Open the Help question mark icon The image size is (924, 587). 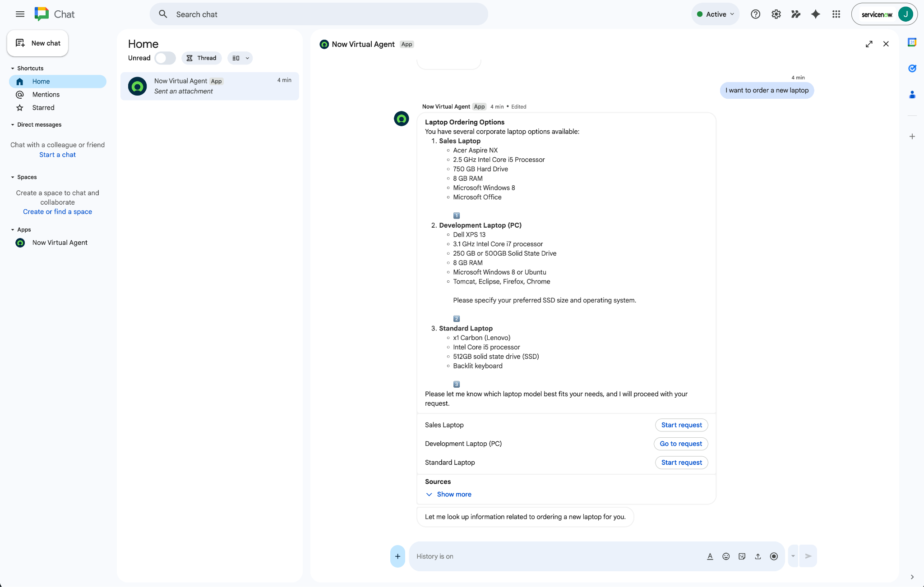pyautogui.click(x=755, y=14)
